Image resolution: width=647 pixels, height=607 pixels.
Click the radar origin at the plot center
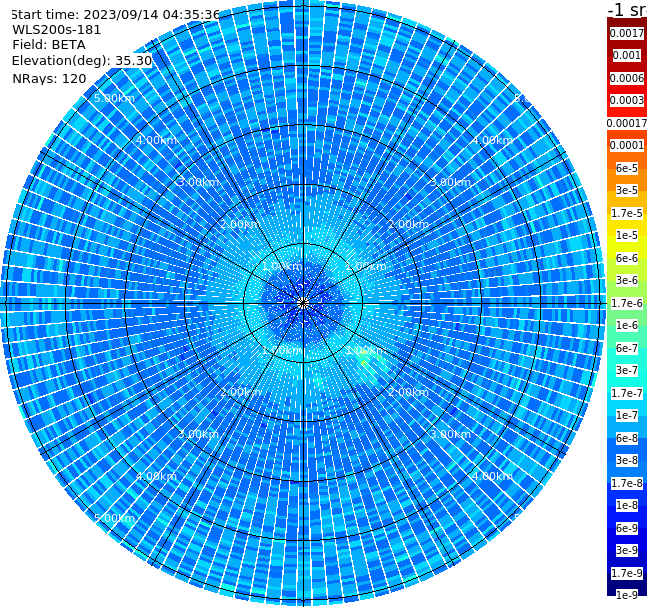303,304
